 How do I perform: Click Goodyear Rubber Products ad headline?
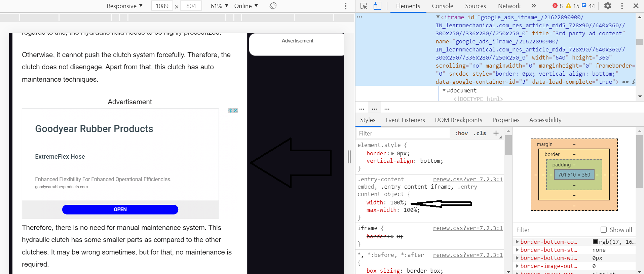(94, 129)
